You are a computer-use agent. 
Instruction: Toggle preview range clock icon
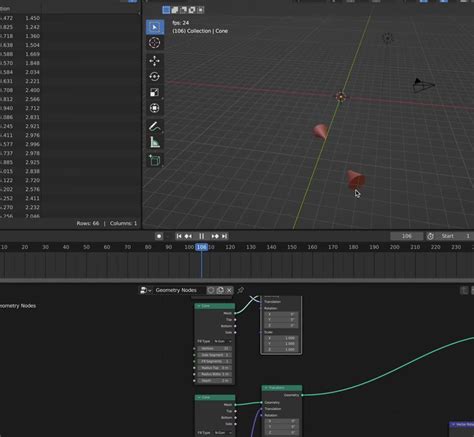pos(430,236)
